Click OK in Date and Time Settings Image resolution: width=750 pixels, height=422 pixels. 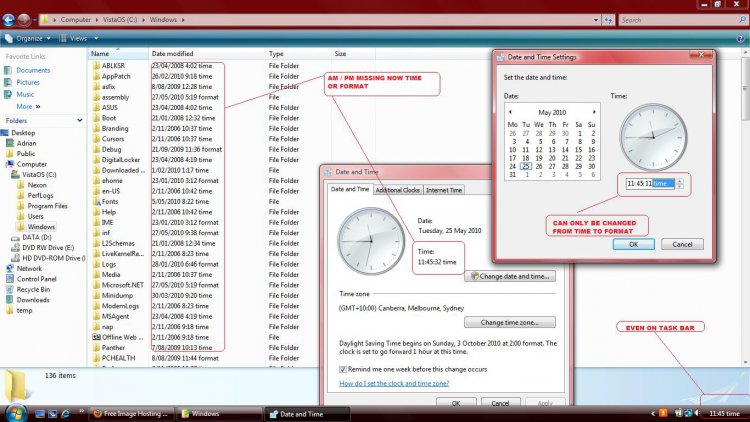pyautogui.click(x=633, y=244)
